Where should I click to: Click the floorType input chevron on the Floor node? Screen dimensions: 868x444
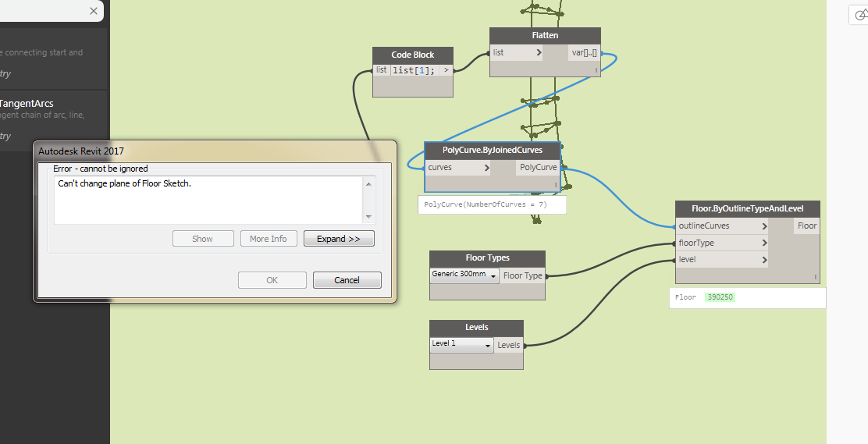(x=764, y=243)
